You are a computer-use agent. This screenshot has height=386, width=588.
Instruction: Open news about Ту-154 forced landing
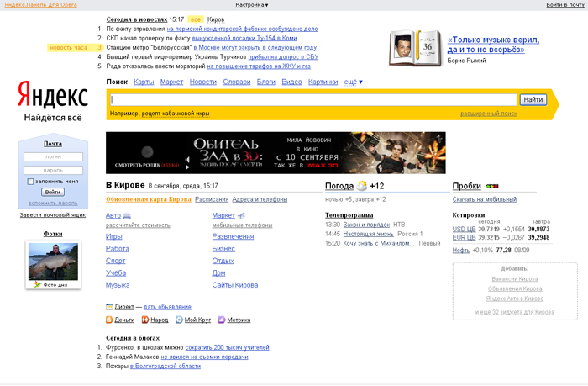(244, 39)
